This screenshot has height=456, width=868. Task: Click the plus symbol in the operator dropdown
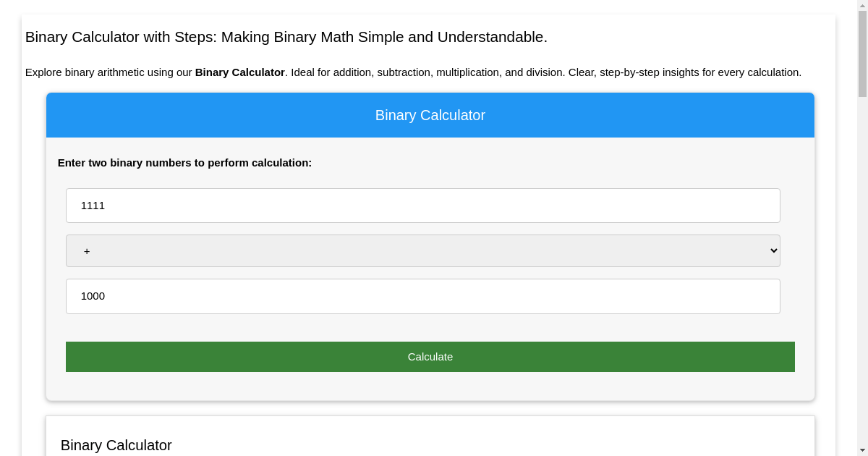pos(87,251)
